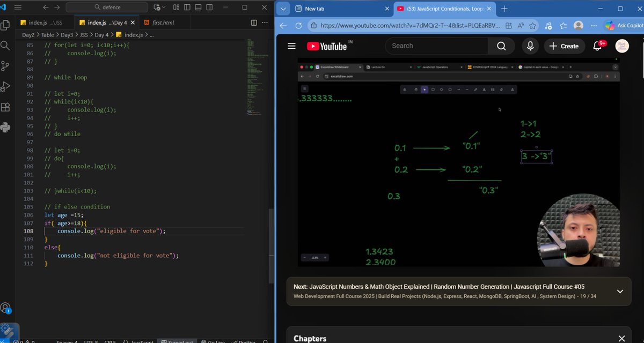Click Day2 in the breadcrumb
Image resolution: width=644 pixels, height=343 pixels.
tap(28, 35)
